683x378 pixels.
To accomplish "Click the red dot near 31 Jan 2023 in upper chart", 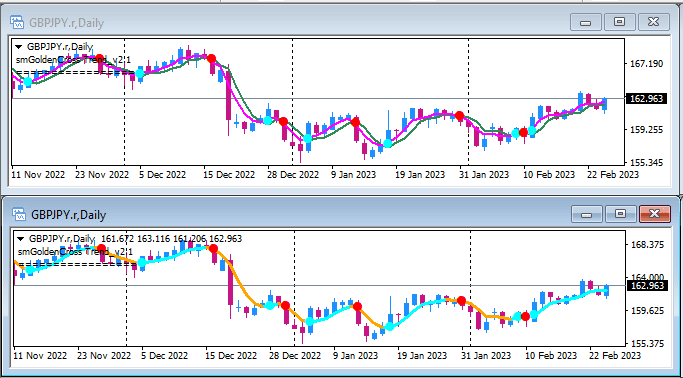I will point(459,116).
